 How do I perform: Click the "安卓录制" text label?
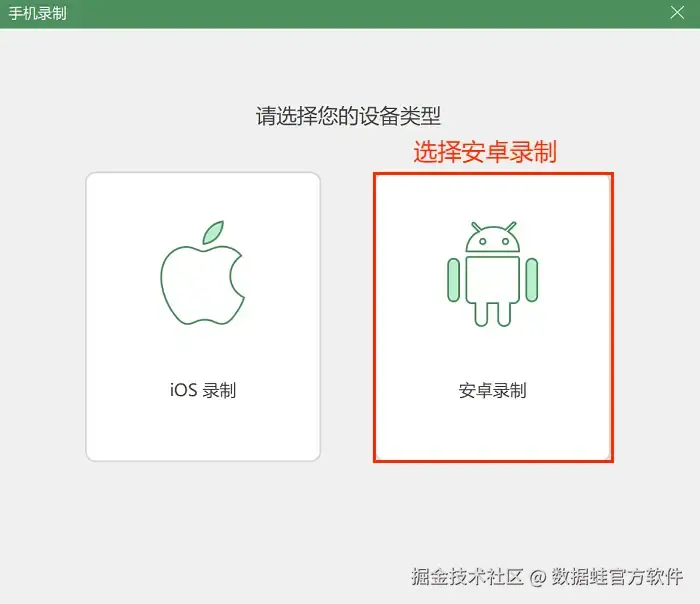coord(492,390)
